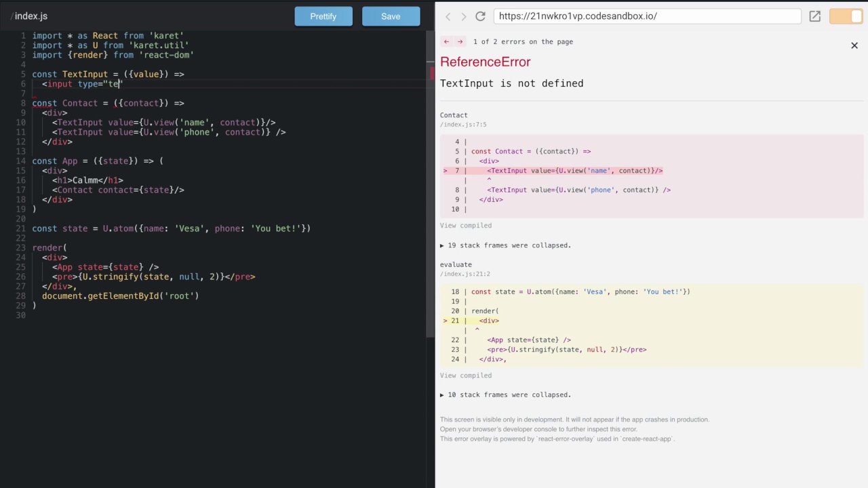This screenshot has height=488, width=868.
Task: Open preview in a new window
Action: tap(815, 16)
